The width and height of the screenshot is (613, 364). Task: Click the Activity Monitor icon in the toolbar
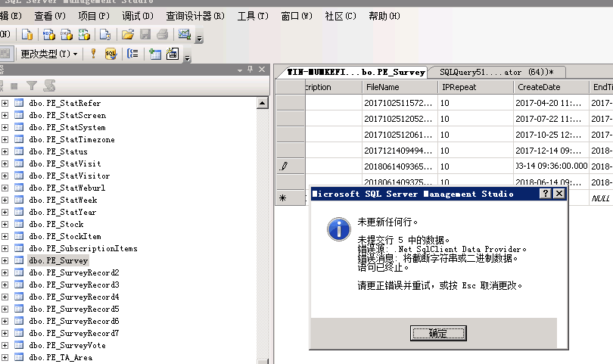[183, 34]
